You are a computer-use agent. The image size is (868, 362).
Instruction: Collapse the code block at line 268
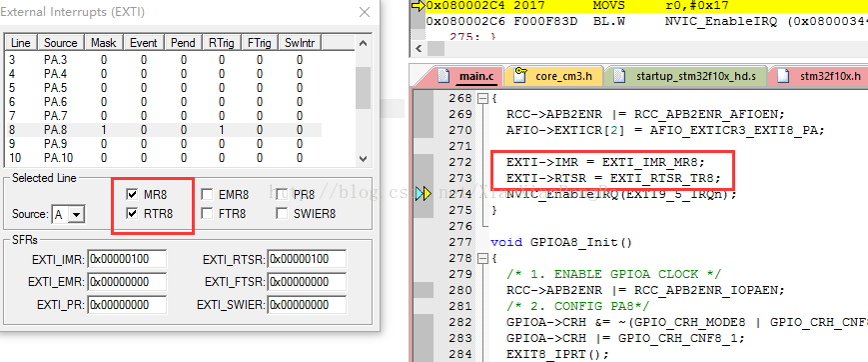481,98
